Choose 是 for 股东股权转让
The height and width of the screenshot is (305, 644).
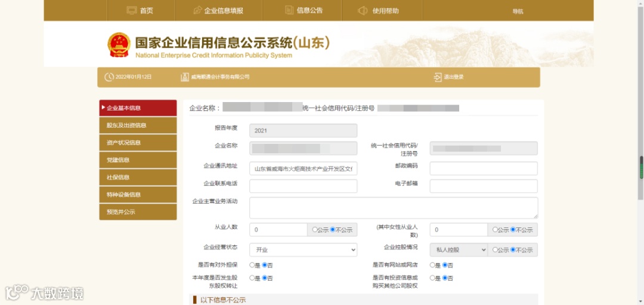pos(252,278)
